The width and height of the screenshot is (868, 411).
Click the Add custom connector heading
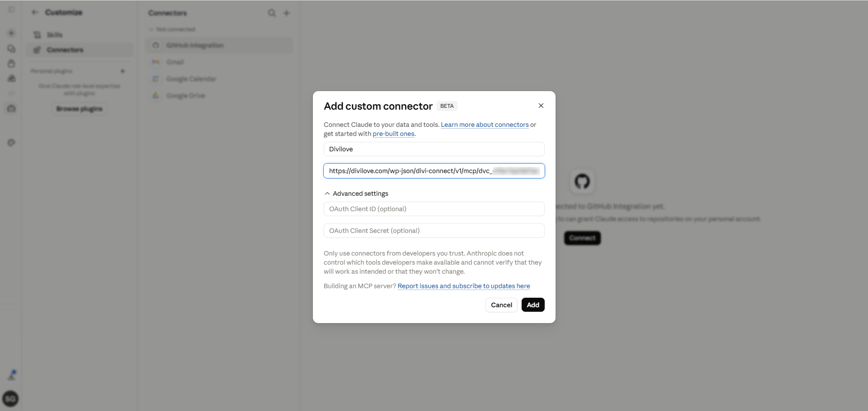(x=378, y=106)
